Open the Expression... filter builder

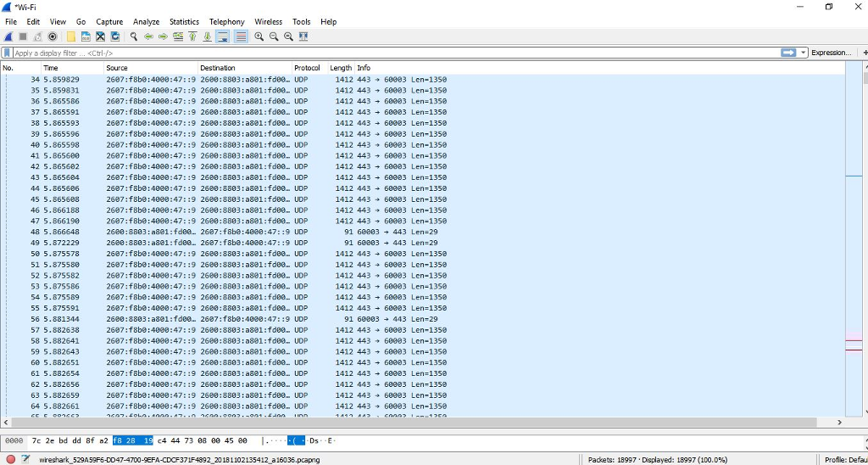pos(831,53)
